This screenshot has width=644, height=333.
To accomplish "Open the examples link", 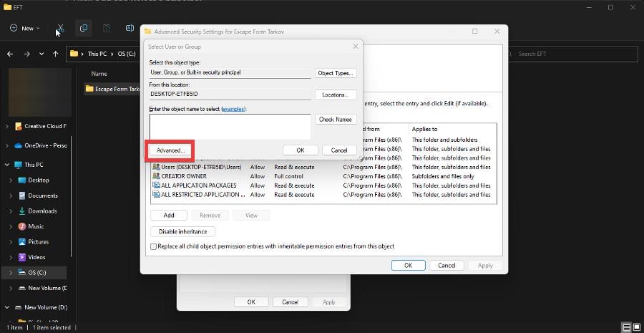I will [x=233, y=110].
